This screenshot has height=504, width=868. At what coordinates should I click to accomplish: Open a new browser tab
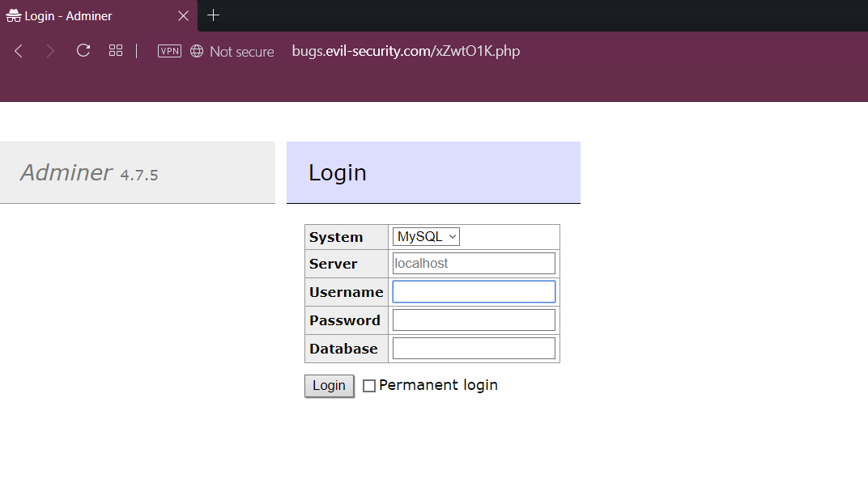[212, 15]
